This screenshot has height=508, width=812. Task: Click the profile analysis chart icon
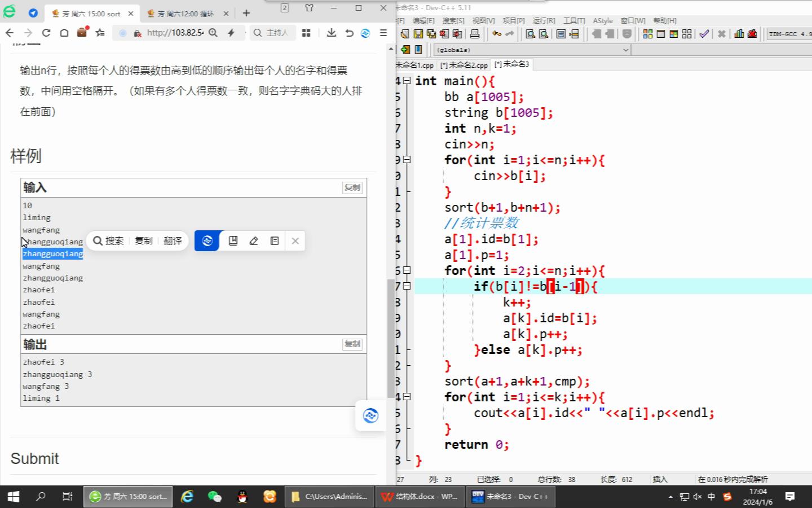(x=739, y=34)
